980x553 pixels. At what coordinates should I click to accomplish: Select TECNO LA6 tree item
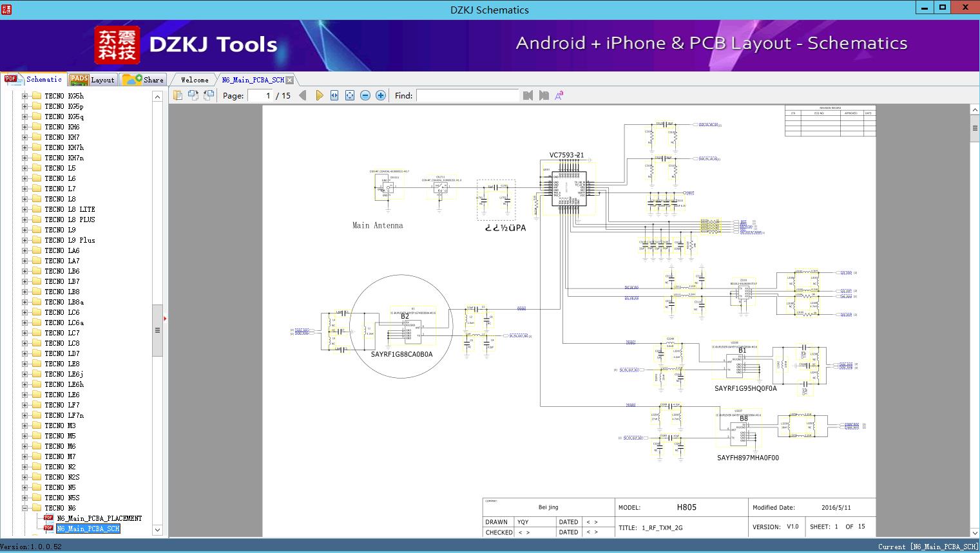coord(62,250)
